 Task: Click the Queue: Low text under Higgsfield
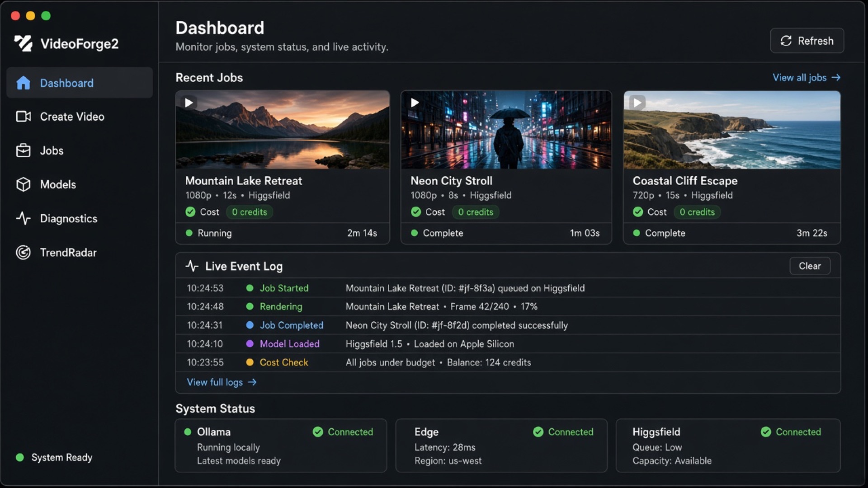657,447
